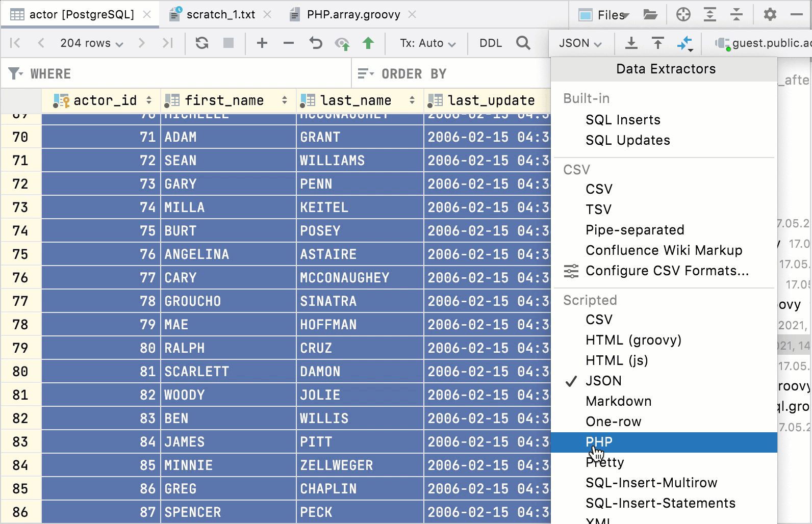Switch to scratch_1.txt tab
Viewport: 812px width, 524px height.
click(x=220, y=14)
